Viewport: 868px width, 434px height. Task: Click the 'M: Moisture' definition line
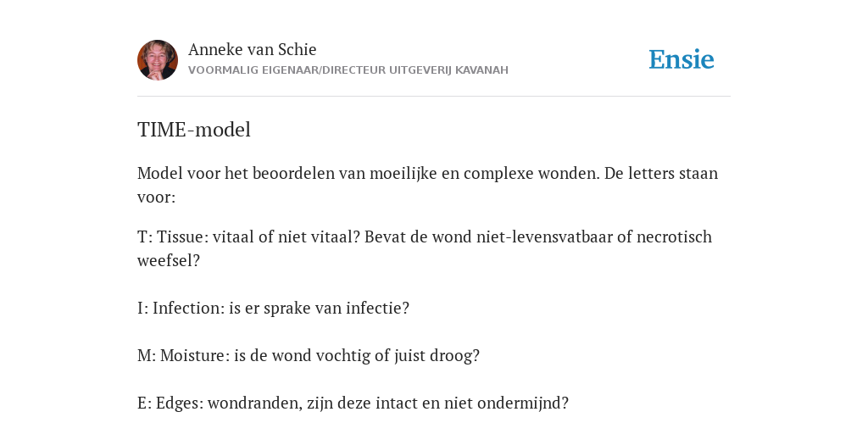pos(309,355)
